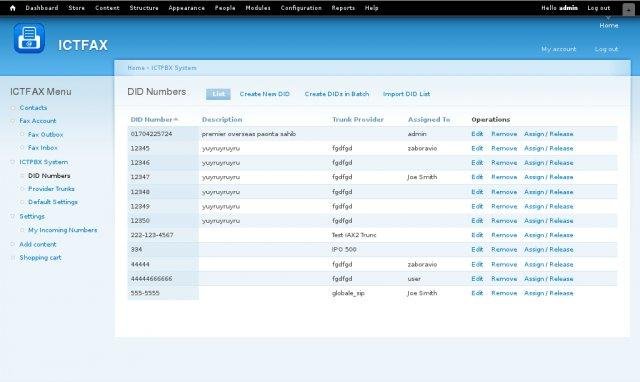This screenshot has width=640, height=382.
Task: Open the Store admin menu
Action: [x=76, y=8]
